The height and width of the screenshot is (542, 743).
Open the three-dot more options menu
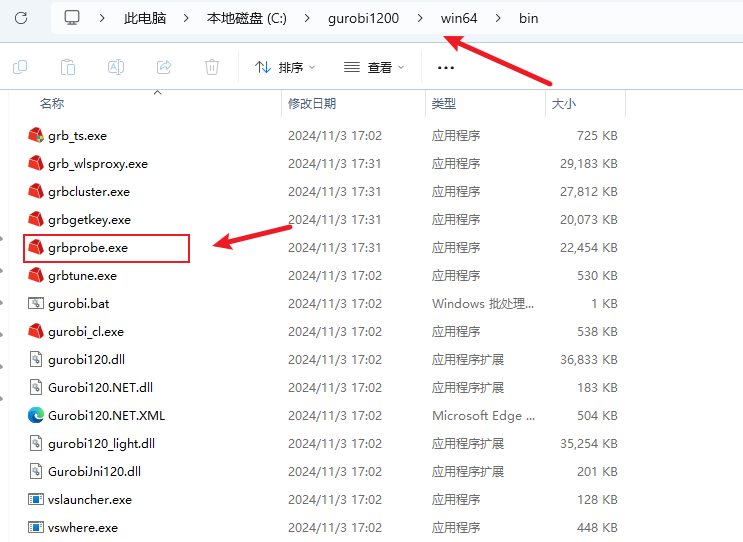[445, 68]
